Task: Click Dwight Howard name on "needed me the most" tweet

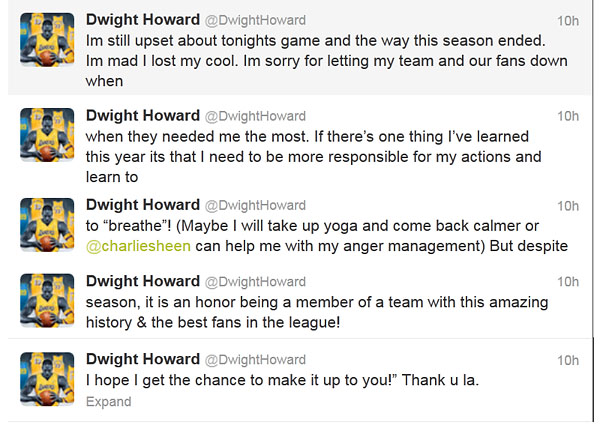Action: [x=143, y=115]
